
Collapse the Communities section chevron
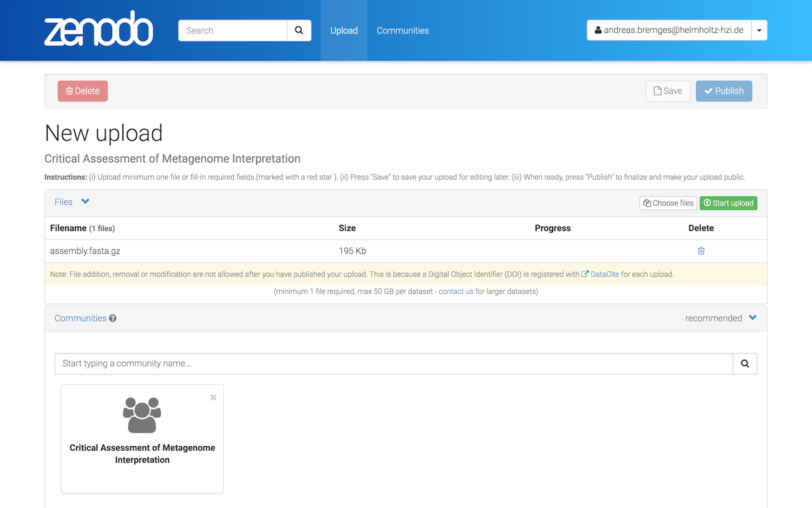(752, 317)
